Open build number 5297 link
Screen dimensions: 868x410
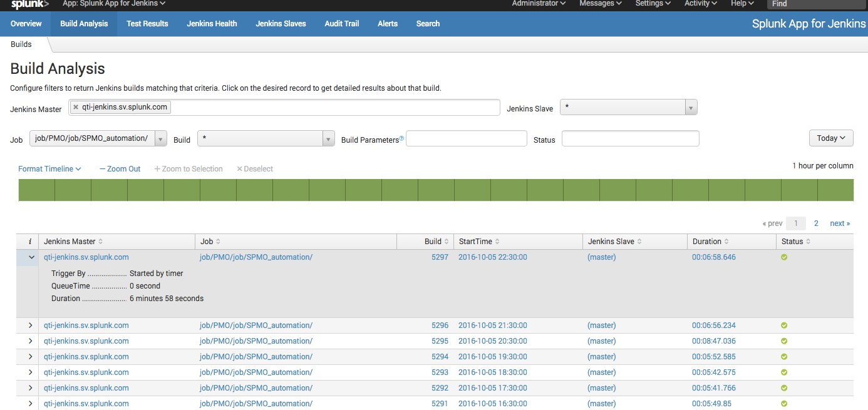pyautogui.click(x=440, y=257)
